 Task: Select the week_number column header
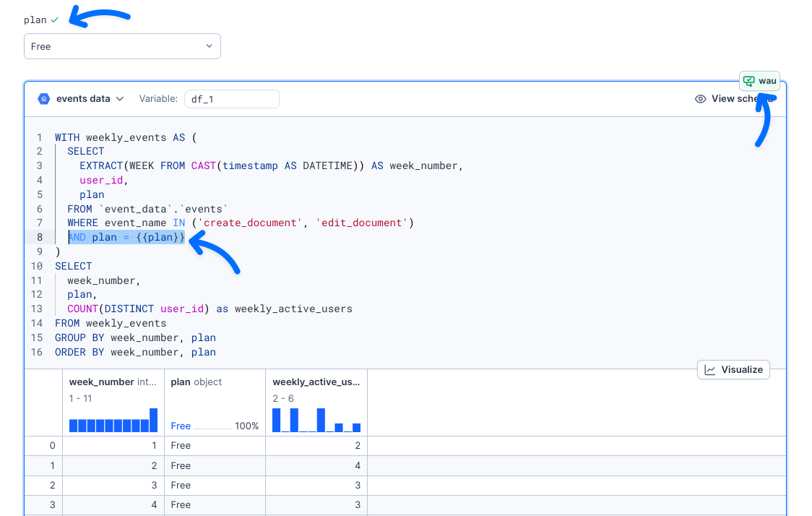(102, 382)
